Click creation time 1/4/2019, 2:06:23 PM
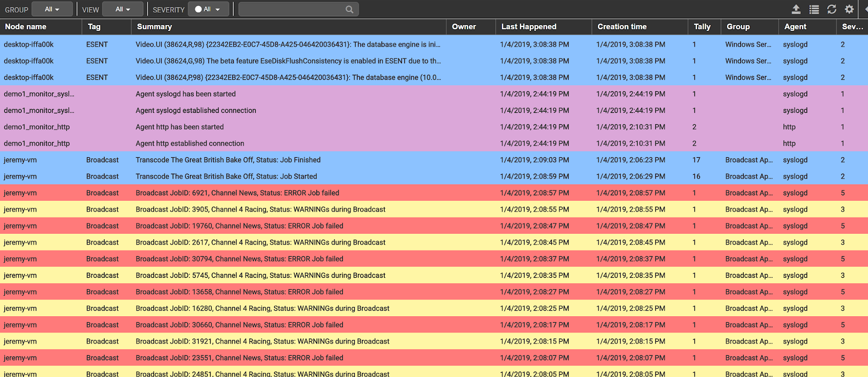This screenshot has height=377, width=868. [630, 160]
